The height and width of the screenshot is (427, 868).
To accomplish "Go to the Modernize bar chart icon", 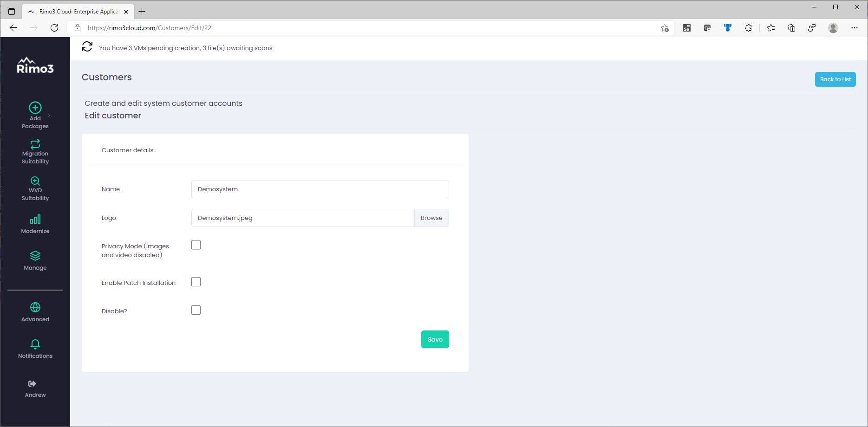I will click(x=35, y=219).
